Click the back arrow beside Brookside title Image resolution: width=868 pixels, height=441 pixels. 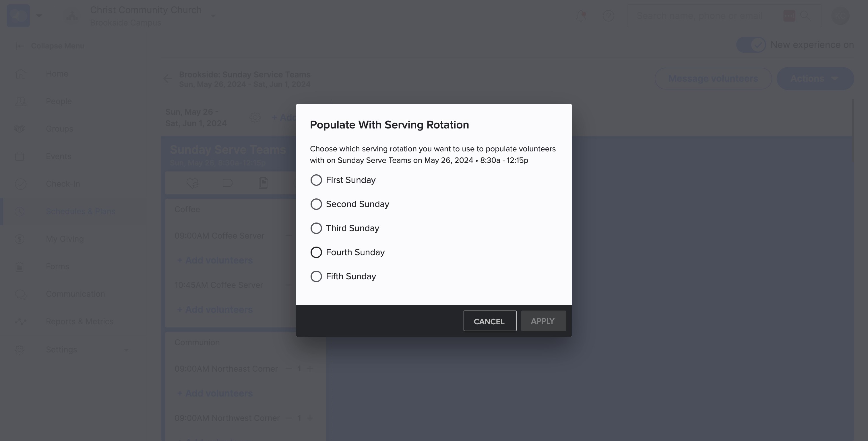point(167,79)
